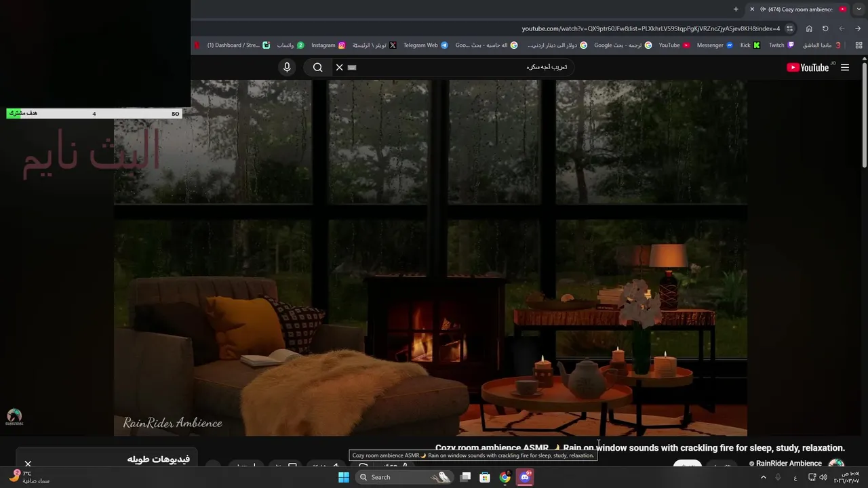
Task: Switch the keyboard input language indicator
Action: pos(795,477)
